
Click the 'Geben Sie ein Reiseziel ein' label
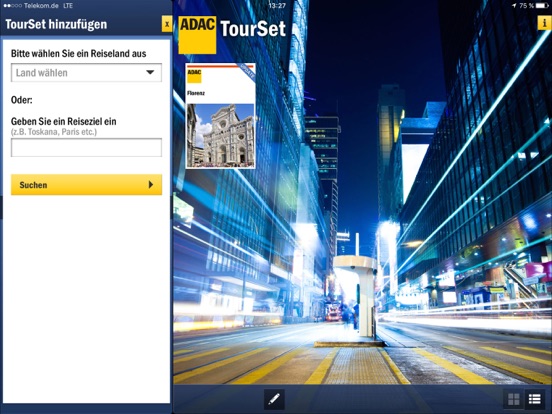click(64, 121)
